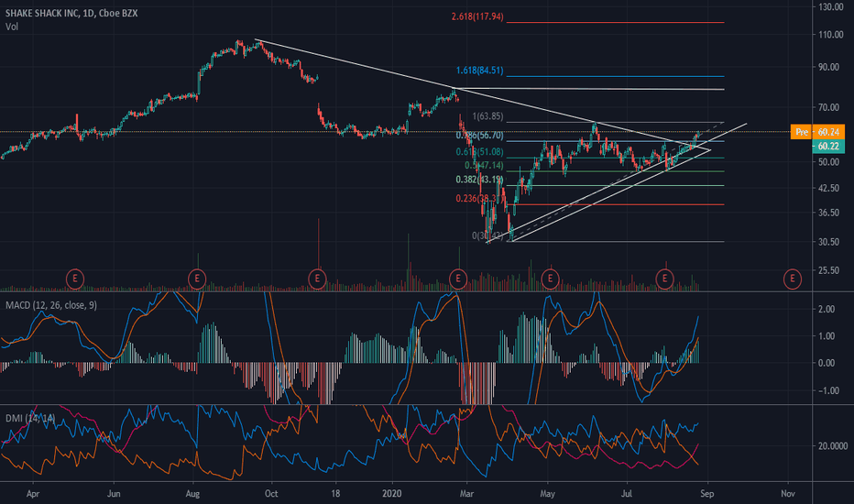Viewport: 854px width, 504px height.
Task: Click the Jul label on time axis
Action: (x=627, y=494)
